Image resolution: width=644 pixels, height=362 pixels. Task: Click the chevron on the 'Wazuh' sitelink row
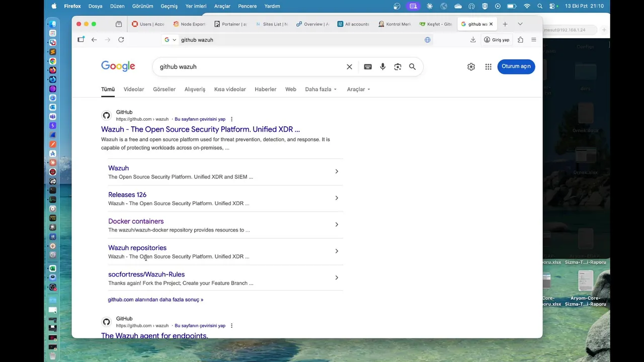pos(337,171)
